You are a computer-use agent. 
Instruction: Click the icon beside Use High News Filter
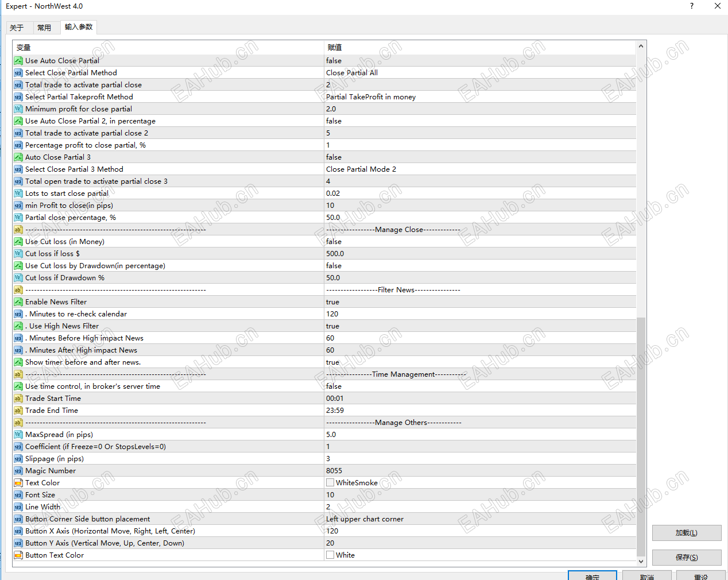18,326
